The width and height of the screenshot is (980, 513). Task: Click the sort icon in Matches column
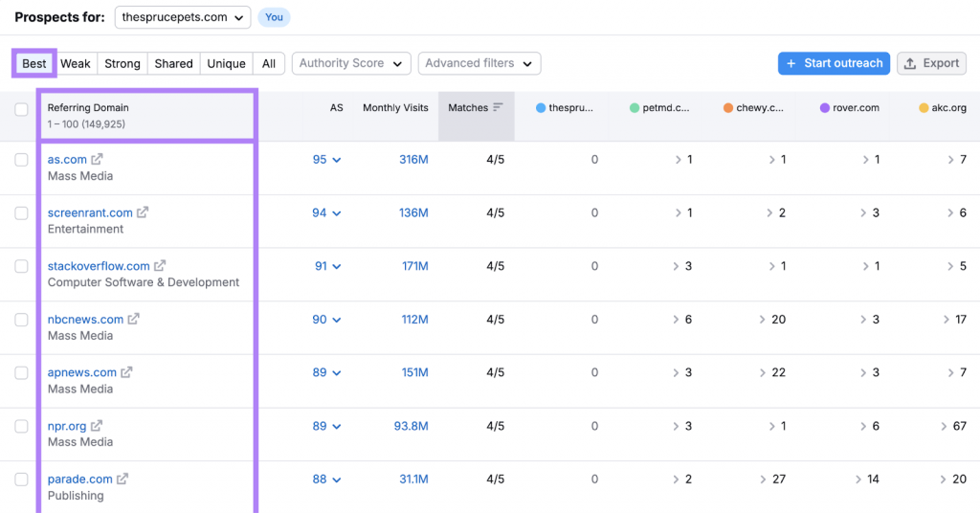click(x=498, y=107)
